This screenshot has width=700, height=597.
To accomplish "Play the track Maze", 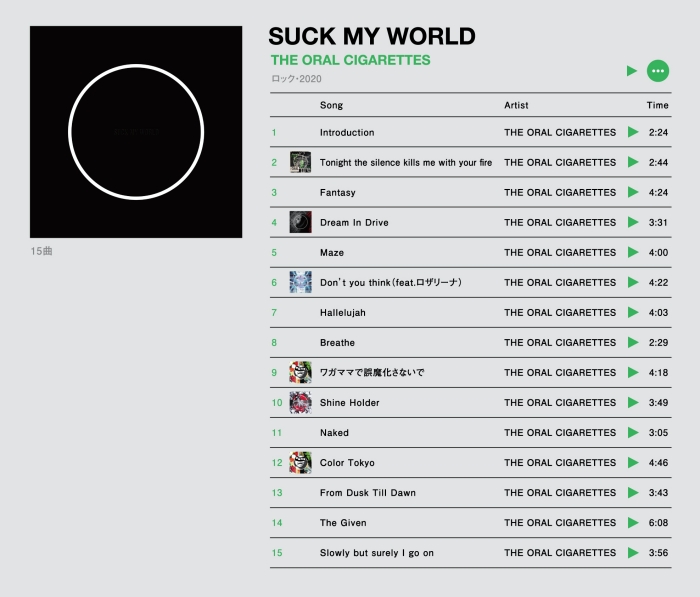I will click(x=633, y=252).
